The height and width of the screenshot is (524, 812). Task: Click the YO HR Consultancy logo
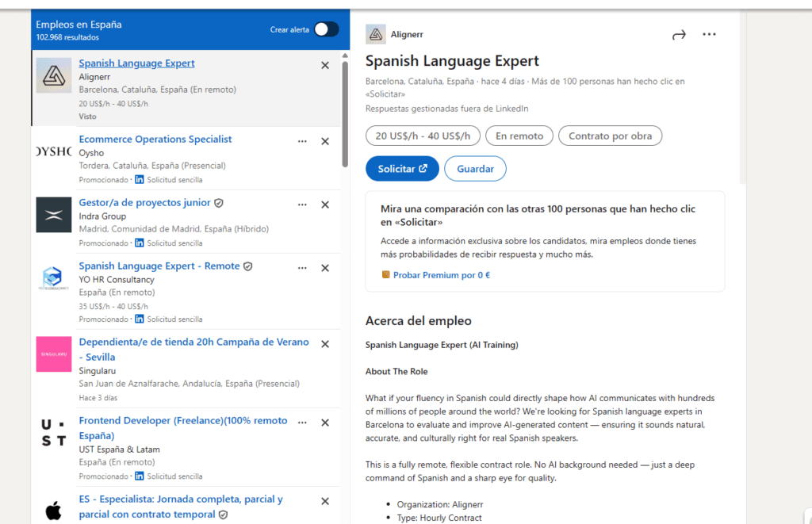coord(54,277)
